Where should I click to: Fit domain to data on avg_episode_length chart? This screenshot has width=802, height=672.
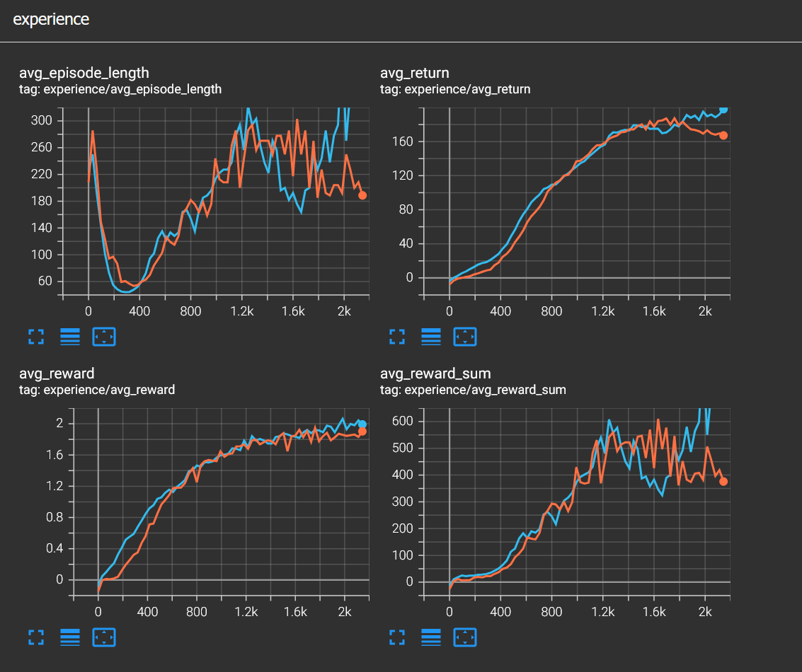point(104,337)
